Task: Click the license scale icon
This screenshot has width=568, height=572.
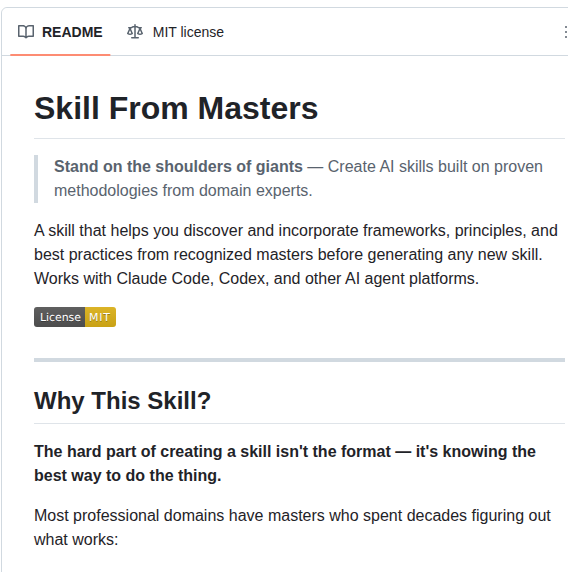Action: tap(135, 32)
